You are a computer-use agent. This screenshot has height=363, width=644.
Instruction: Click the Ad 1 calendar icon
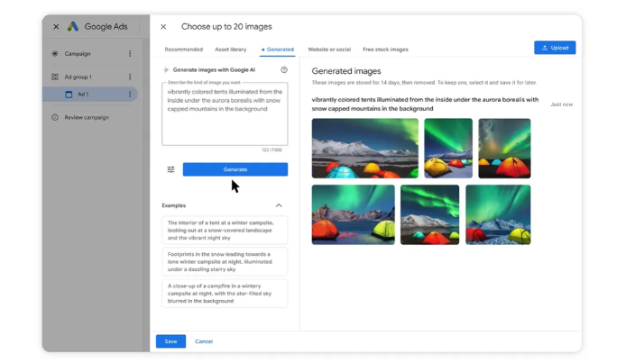pos(69,95)
